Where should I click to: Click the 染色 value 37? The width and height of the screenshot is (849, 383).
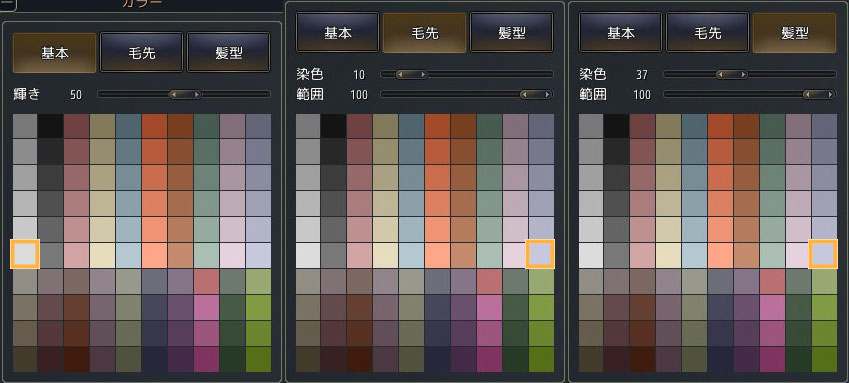click(642, 75)
